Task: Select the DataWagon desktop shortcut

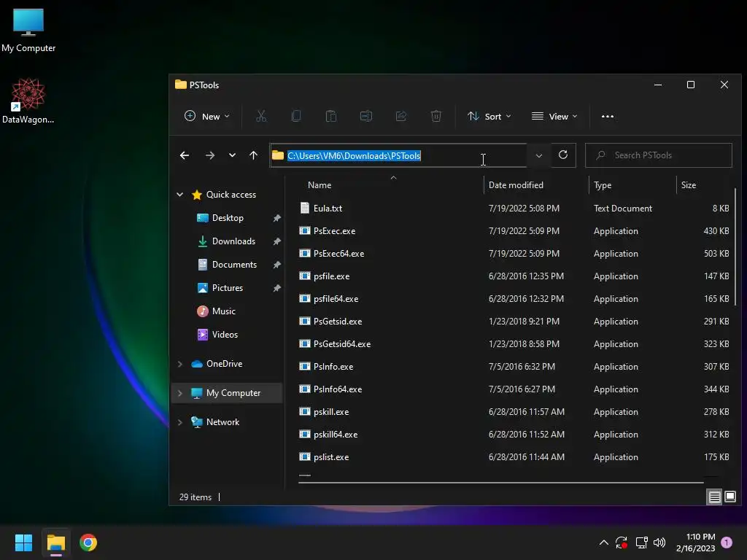Action: [x=28, y=101]
